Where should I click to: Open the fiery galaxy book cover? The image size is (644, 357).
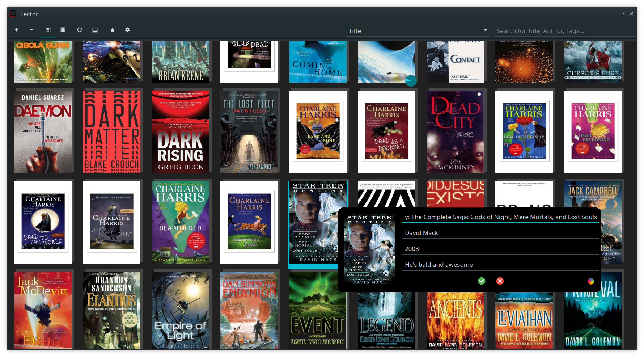tap(524, 62)
